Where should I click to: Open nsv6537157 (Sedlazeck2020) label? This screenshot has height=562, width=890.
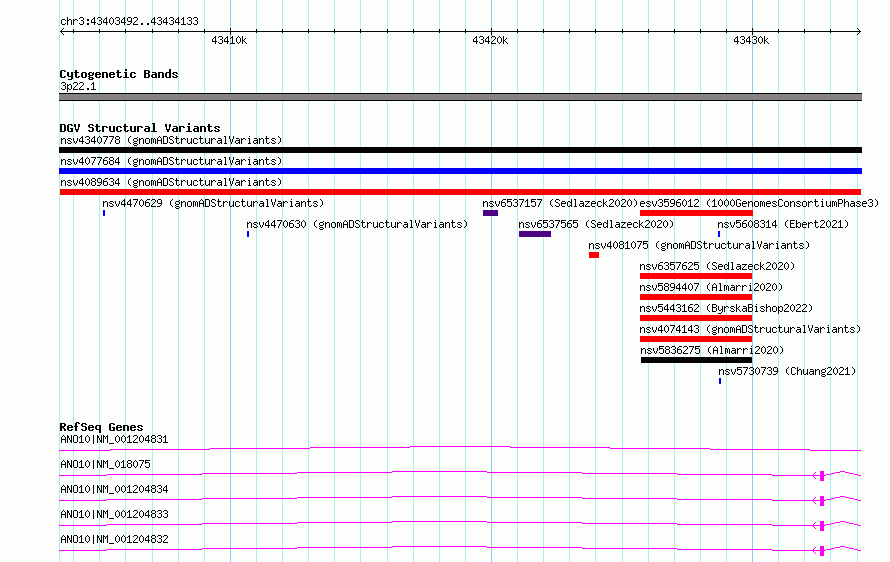click(x=560, y=203)
